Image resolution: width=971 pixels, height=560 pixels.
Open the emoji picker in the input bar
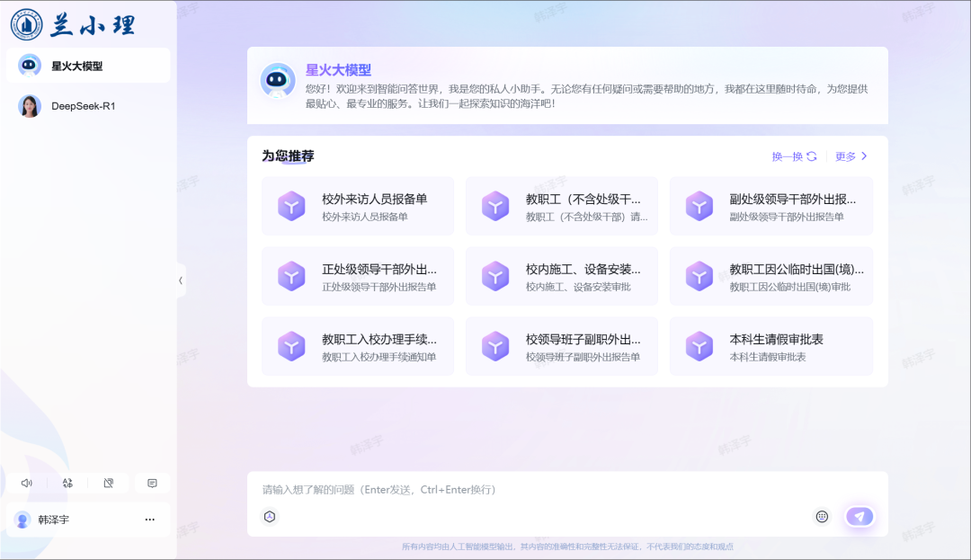pyautogui.click(x=822, y=516)
